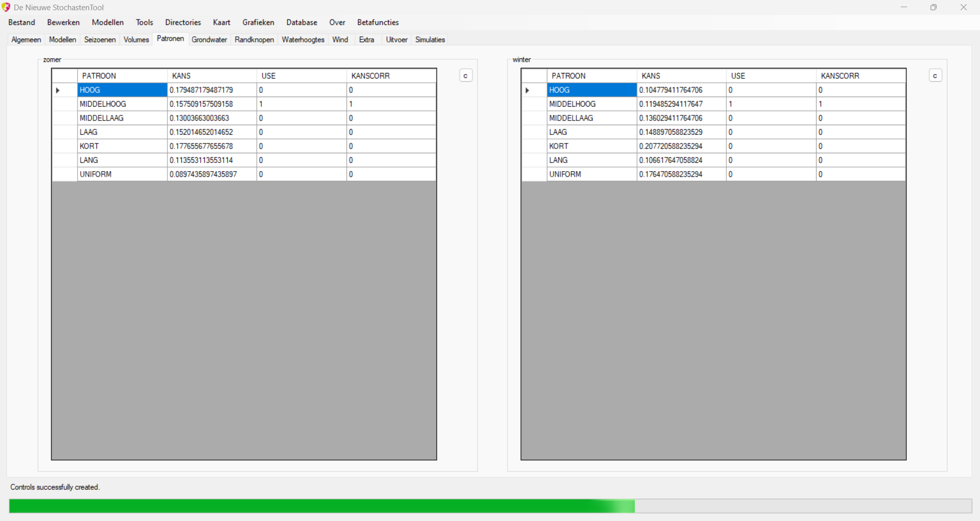Click the winter USE column header

pyautogui.click(x=772, y=76)
